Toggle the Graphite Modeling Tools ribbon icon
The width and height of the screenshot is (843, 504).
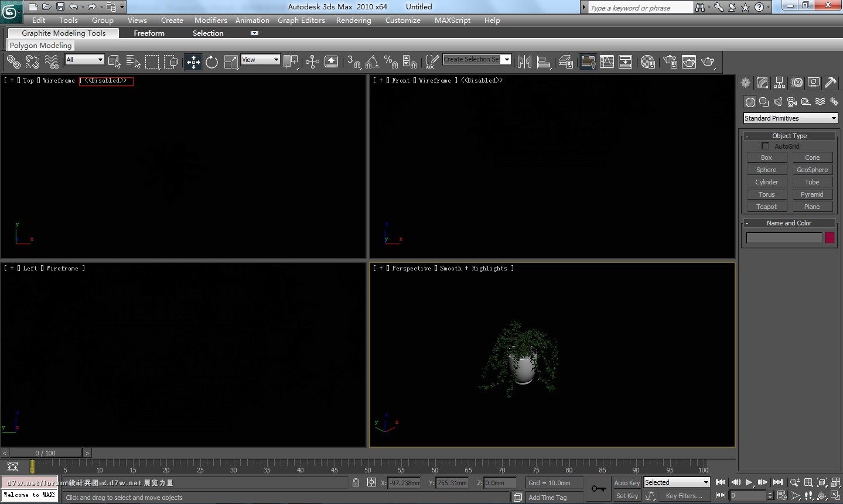pos(588,61)
